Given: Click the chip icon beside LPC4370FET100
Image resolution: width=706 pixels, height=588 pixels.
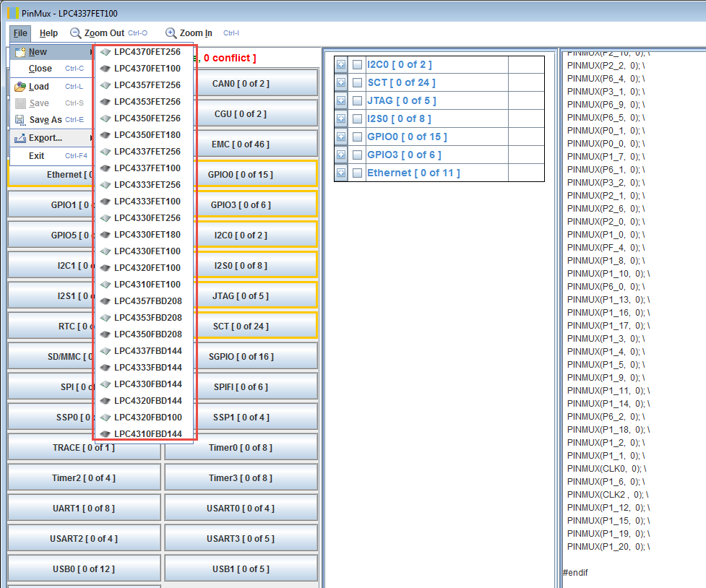Looking at the screenshot, I should pyautogui.click(x=106, y=69).
